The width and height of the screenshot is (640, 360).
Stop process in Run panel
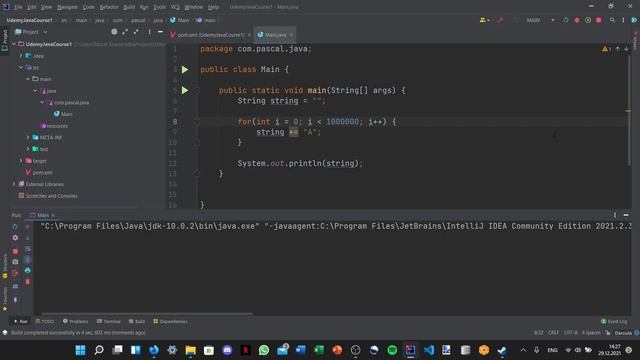click(15, 251)
